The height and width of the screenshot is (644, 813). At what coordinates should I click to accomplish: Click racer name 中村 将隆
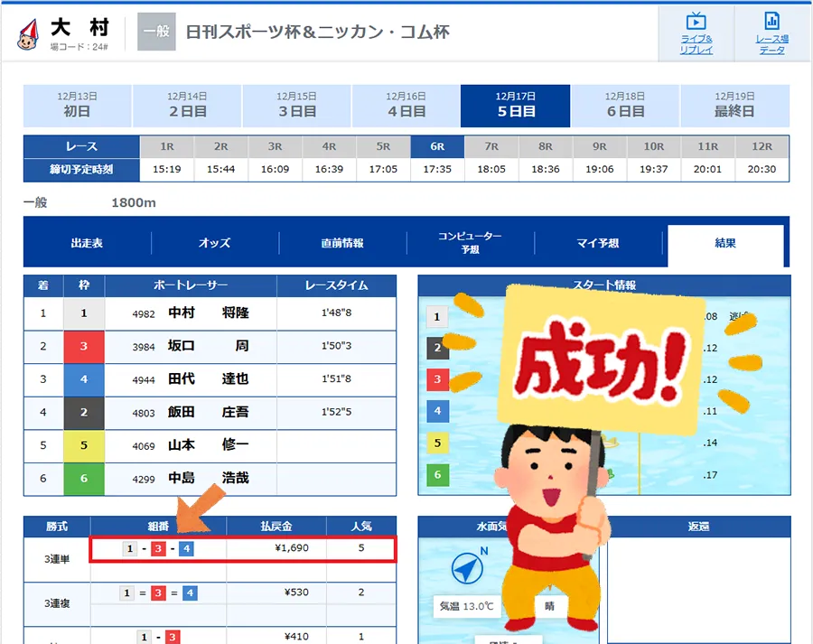coord(208,313)
